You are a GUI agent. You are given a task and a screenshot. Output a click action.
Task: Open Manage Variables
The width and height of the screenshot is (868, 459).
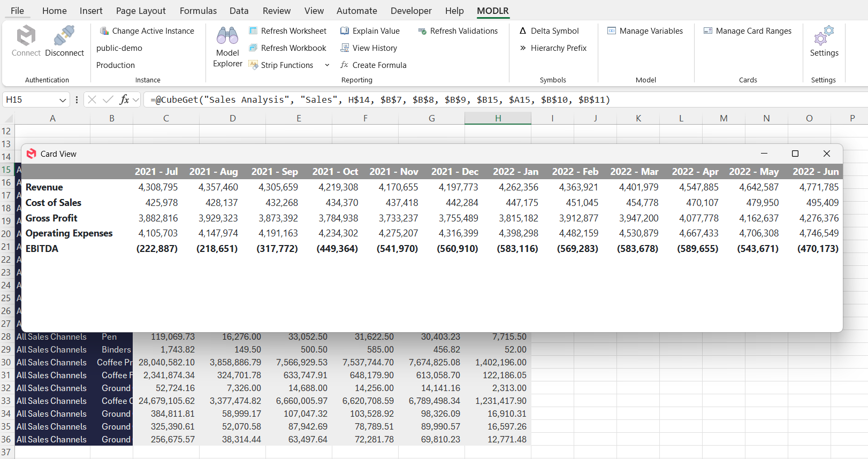(645, 31)
